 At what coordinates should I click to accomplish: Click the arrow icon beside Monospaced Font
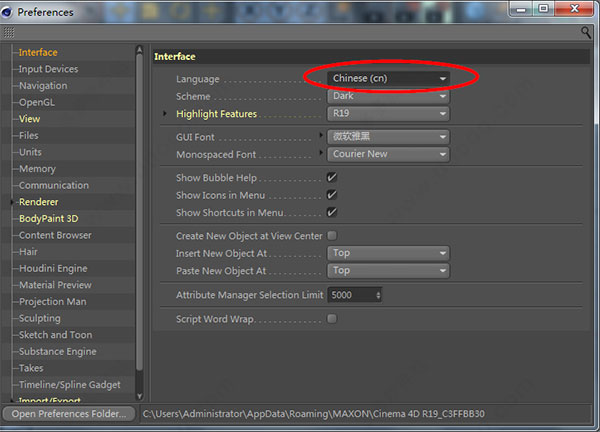(x=322, y=153)
